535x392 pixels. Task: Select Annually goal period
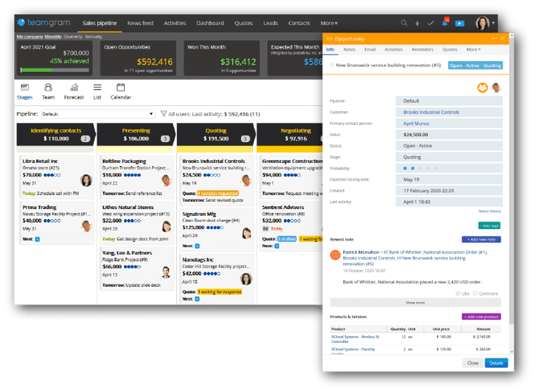point(93,37)
